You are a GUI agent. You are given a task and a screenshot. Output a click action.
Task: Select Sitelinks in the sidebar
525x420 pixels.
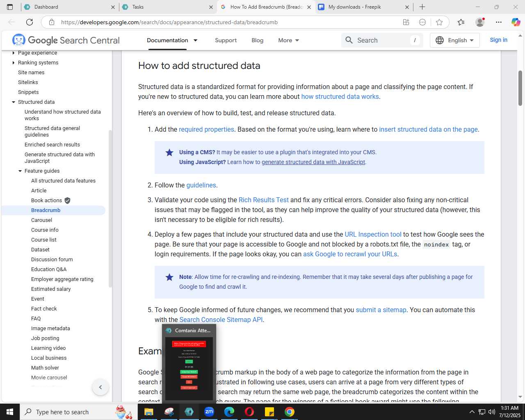pos(28,82)
